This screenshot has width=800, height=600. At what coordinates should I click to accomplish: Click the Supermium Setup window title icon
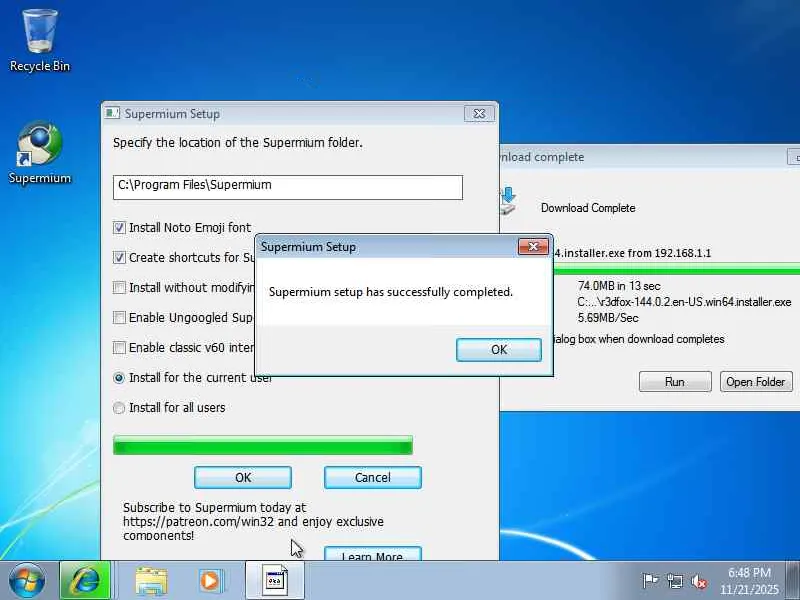112,113
